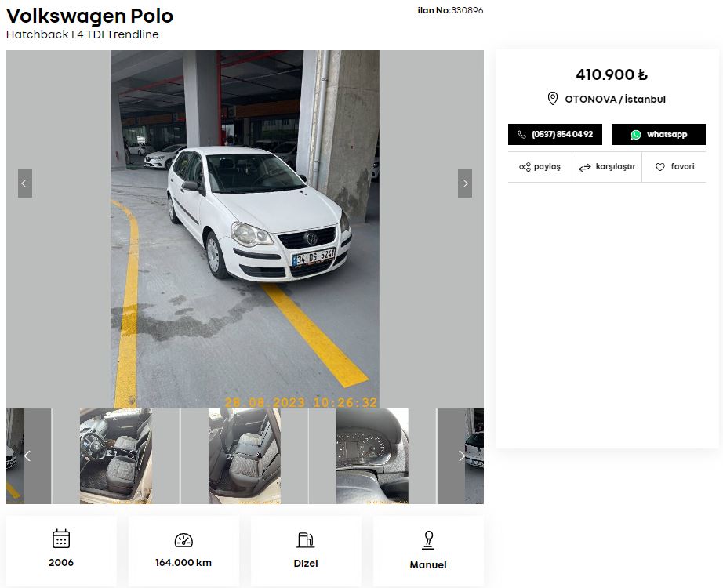The height and width of the screenshot is (588, 723).
Task: Call the seller at (0537) 854 04 92
Action: point(555,134)
